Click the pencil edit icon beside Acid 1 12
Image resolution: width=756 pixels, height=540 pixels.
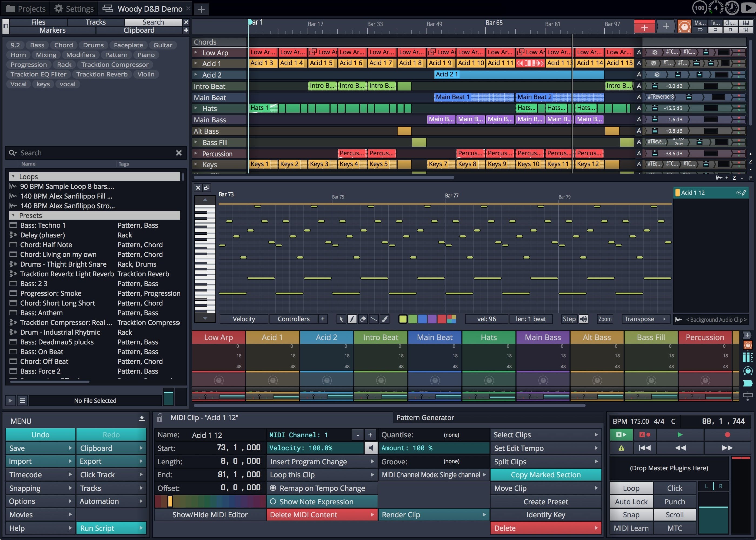pyautogui.click(x=744, y=193)
